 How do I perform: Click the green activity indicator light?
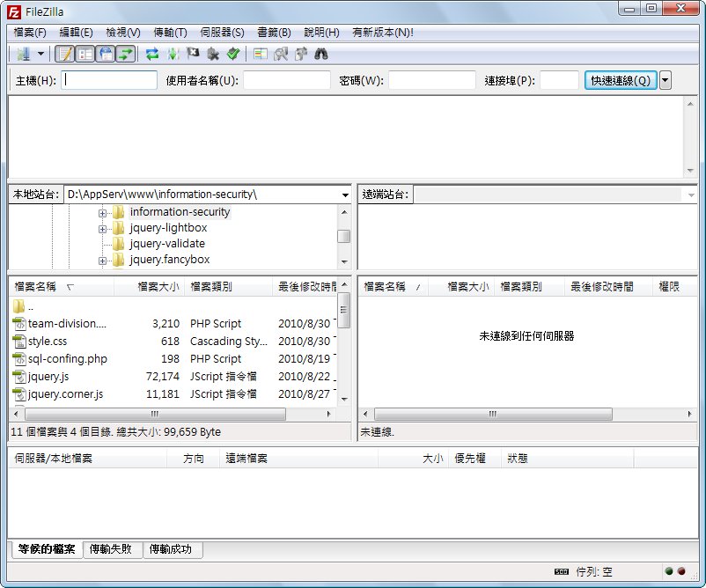(669, 571)
